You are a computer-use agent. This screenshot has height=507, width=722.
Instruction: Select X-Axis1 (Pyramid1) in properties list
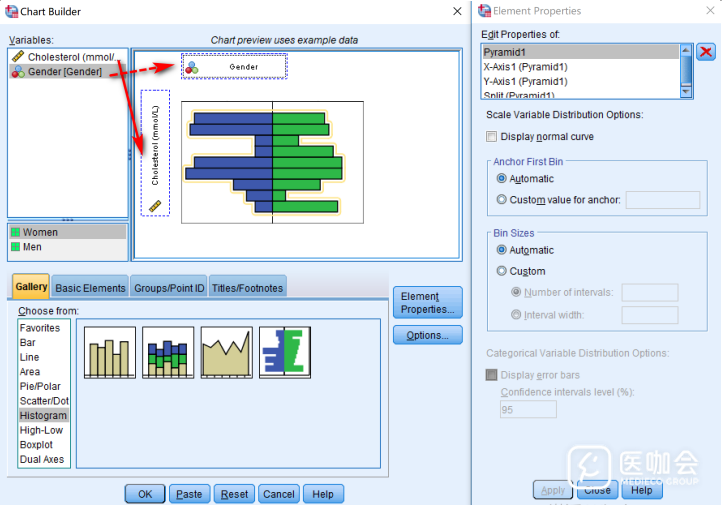coord(525,67)
